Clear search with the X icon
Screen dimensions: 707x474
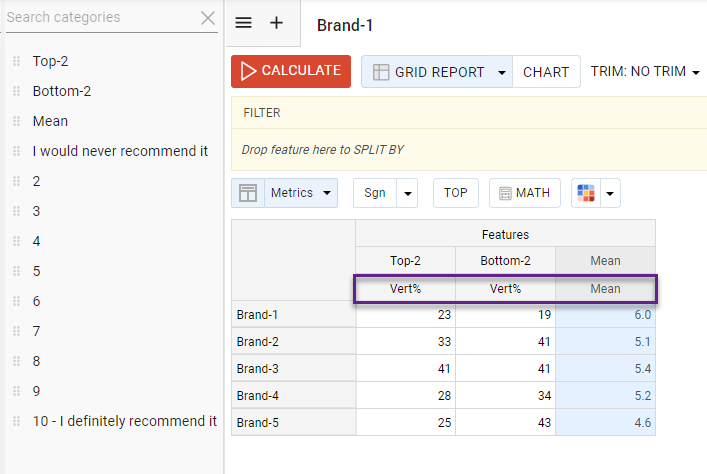(207, 18)
